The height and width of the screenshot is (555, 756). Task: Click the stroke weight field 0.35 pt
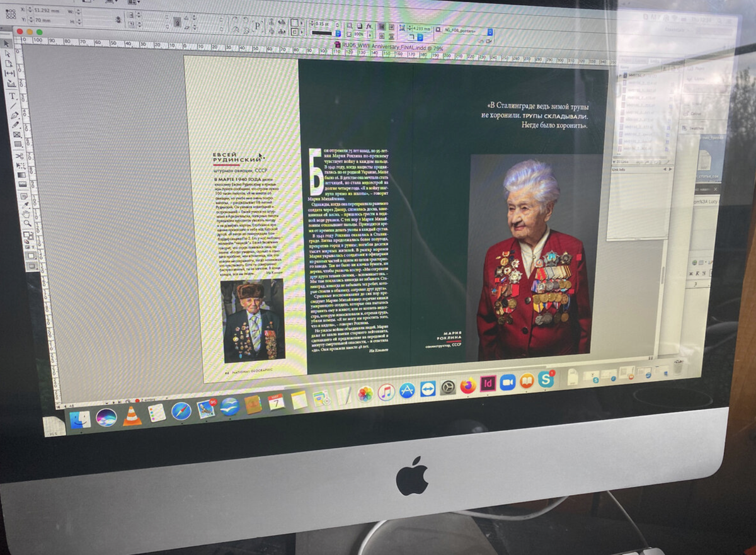[x=323, y=24]
